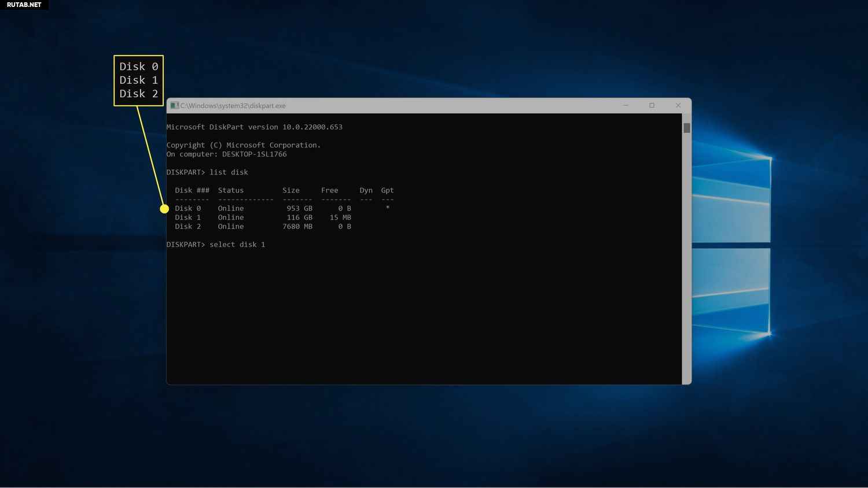This screenshot has height=488, width=868.
Task: Click the 'Gpt' column header
Action: click(x=387, y=190)
